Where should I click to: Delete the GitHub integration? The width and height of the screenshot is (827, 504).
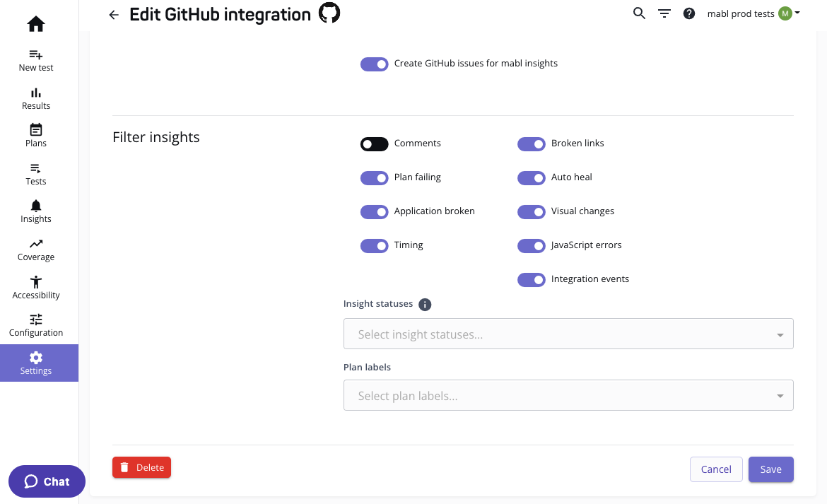[141, 467]
